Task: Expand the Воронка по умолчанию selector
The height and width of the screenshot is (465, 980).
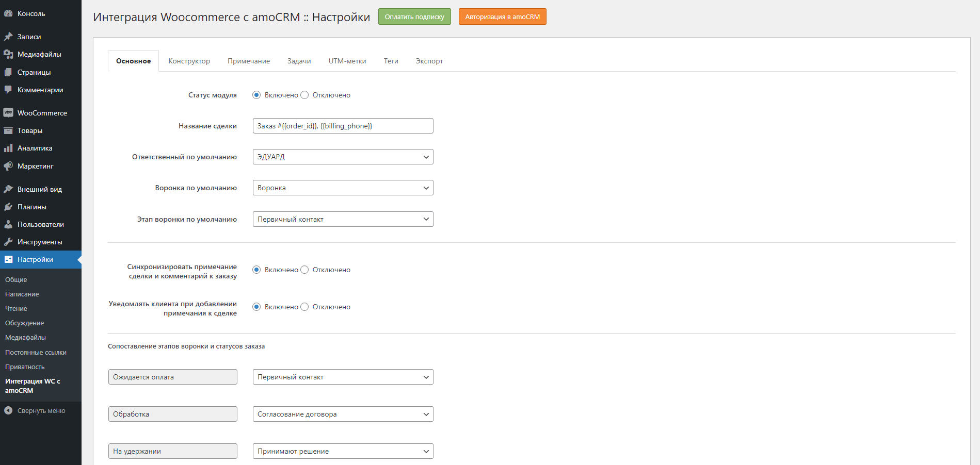Action: pos(342,188)
